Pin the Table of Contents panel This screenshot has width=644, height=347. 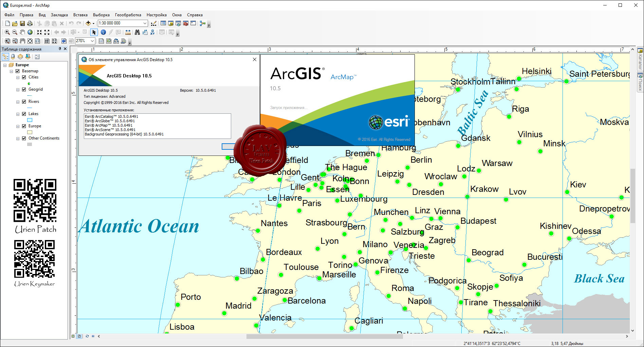pos(60,49)
